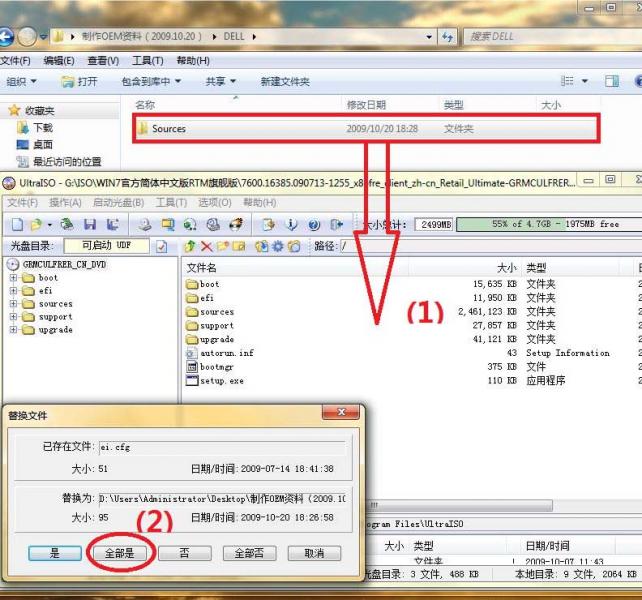Select the Sources folder in Explorer list
Viewport: 642px width, 600px height.
[366, 129]
